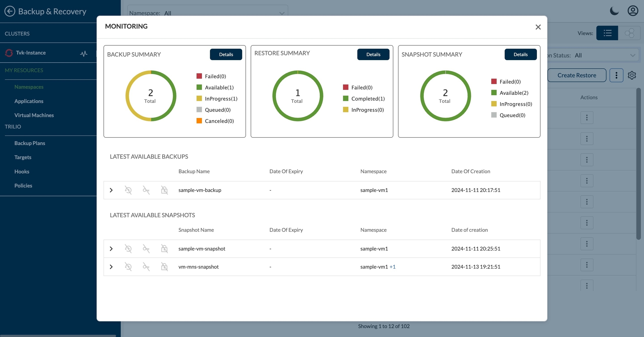Toggle dark mode moon icon
Screen dimensions: 644x337
pyautogui.click(x=614, y=11)
